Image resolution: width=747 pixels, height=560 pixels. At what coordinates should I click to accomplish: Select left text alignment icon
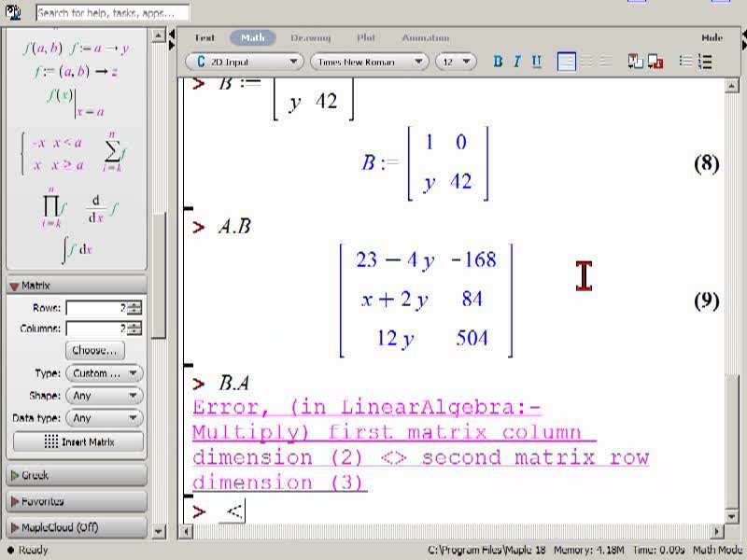(567, 62)
